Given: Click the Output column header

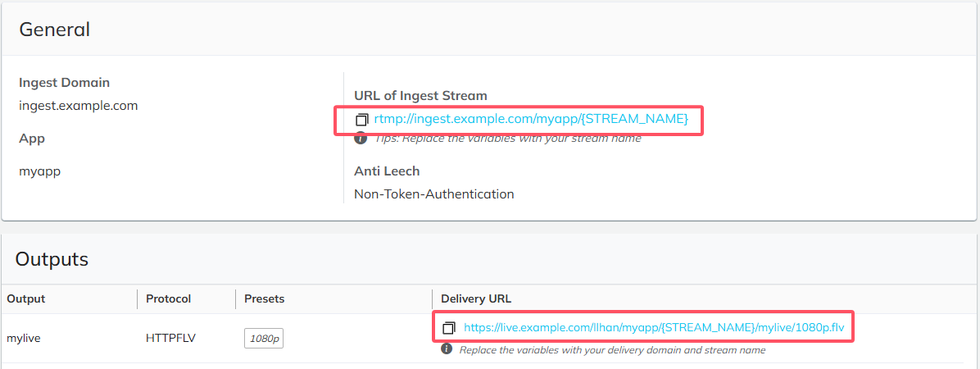Looking at the screenshot, I should click(25, 299).
